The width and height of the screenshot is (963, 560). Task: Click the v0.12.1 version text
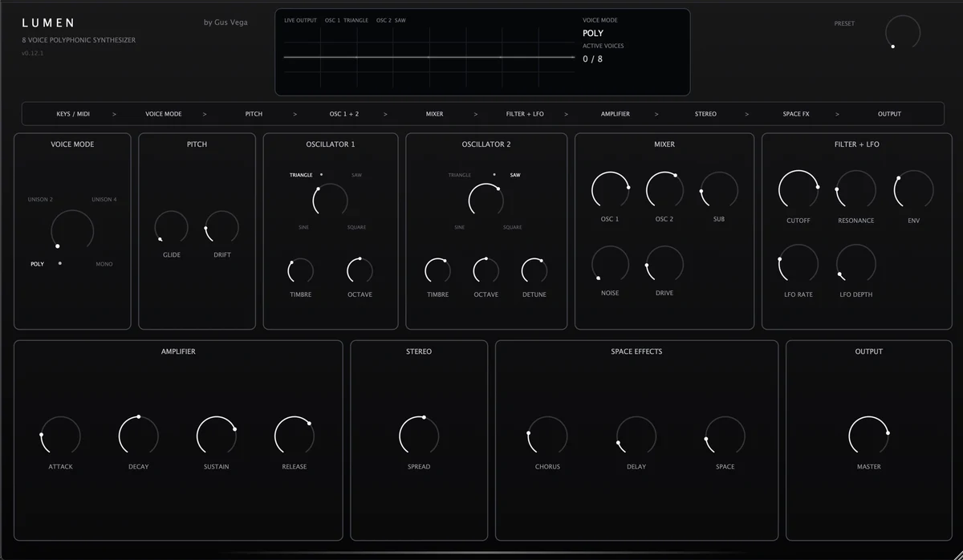pyautogui.click(x=33, y=53)
